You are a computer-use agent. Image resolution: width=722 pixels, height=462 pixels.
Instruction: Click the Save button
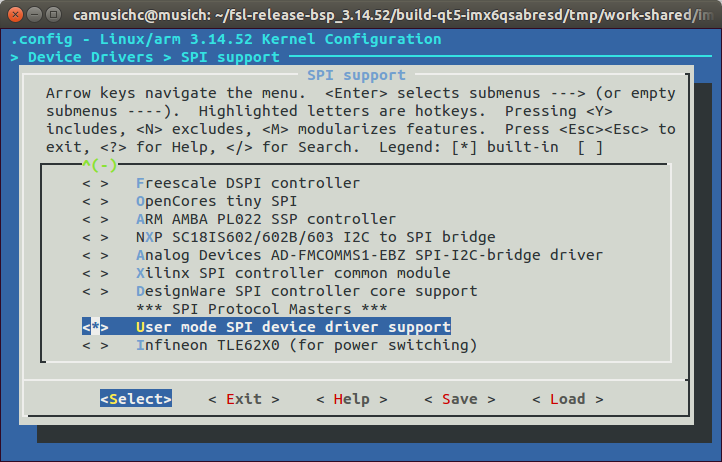459,399
